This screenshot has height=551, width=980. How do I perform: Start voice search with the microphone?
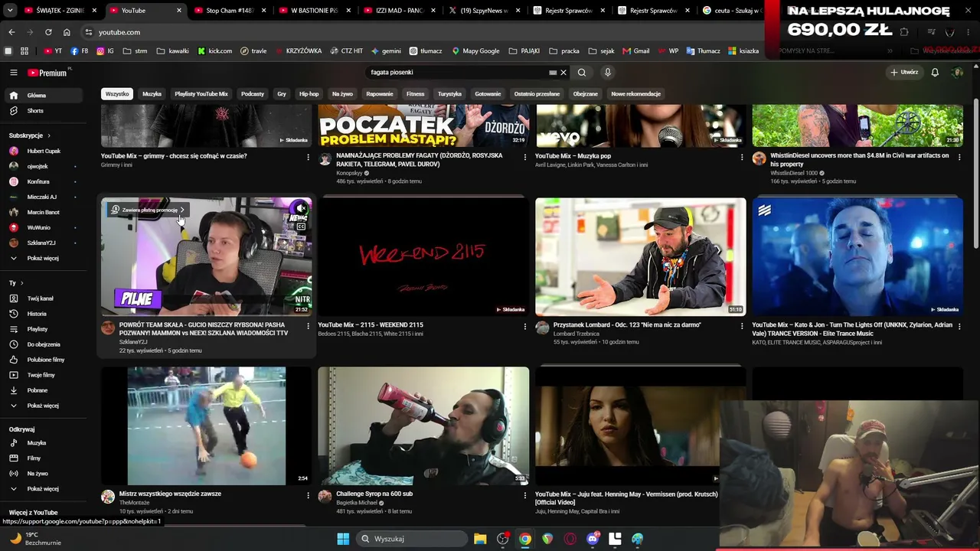click(x=608, y=73)
